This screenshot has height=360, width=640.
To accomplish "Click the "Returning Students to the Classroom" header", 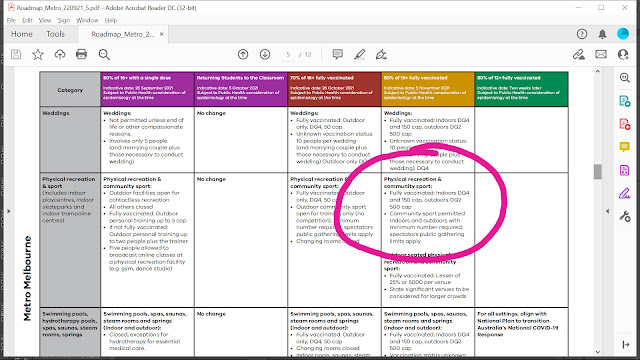I will tap(241, 89).
